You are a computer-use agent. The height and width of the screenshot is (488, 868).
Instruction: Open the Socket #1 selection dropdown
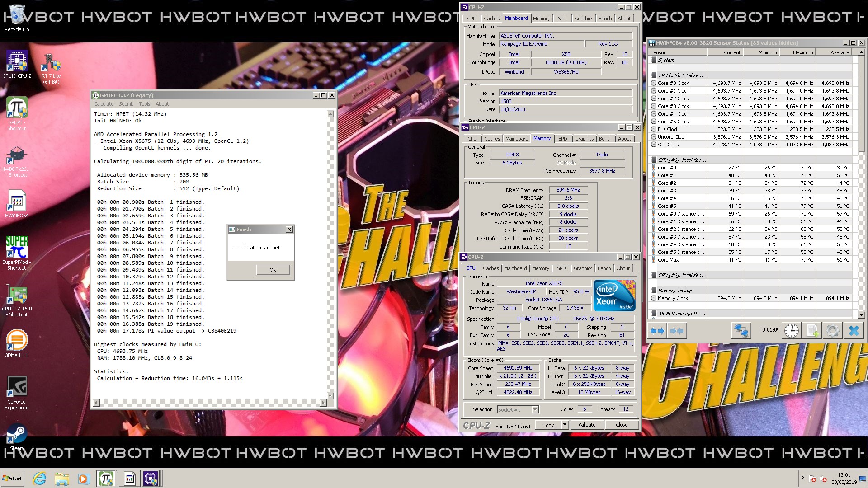pos(535,409)
